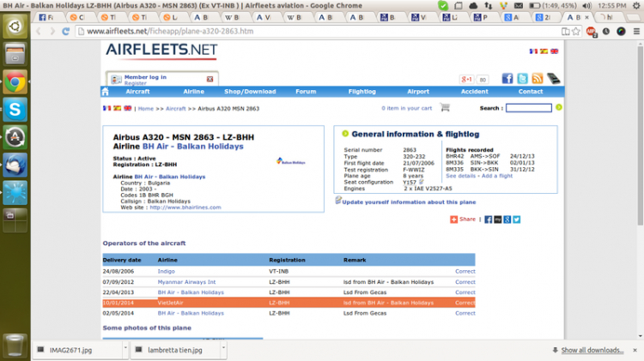644x361 pixels.
Task: Open the Ubuntu Dash launcher icon
Action: point(15,27)
